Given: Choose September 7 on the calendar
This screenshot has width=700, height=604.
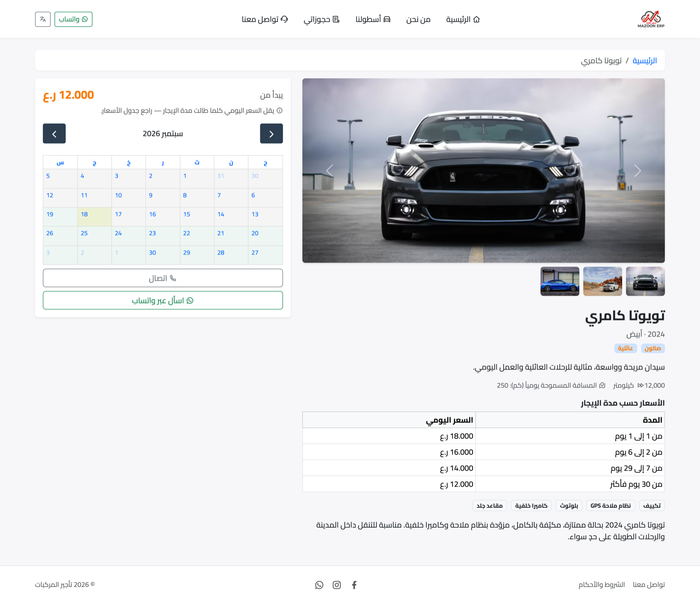Looking at the screenshot, I should pyautogui.click(x=231, y=198).
